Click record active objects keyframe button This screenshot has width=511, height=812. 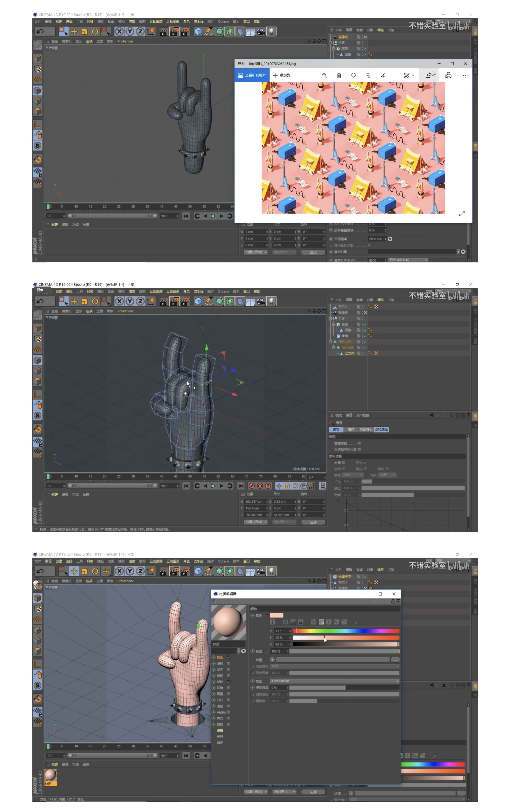pos(251,486)
